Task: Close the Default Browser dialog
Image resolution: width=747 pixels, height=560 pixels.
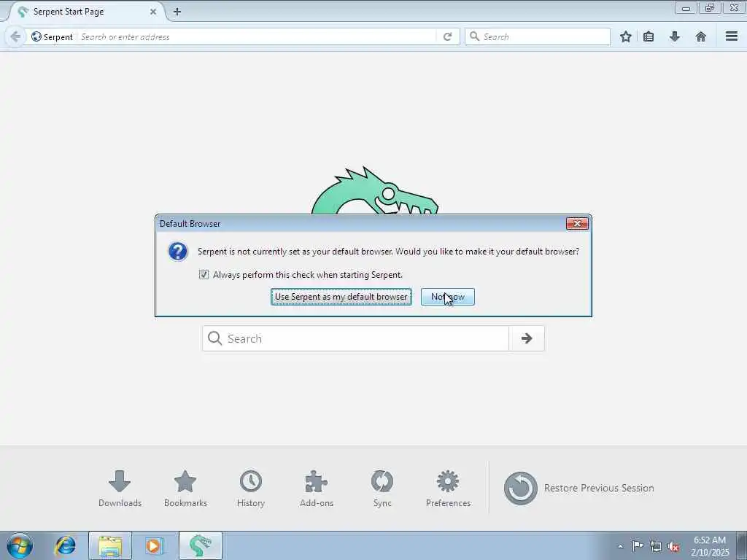Action: point(577,223)
